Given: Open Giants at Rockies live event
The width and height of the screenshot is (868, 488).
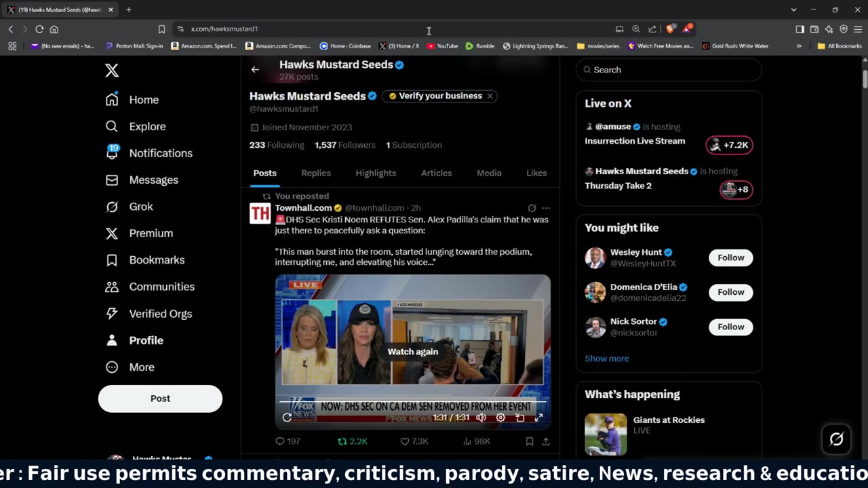Looking at the screenshot, I should pyautogui.click(x=669, y=434).
